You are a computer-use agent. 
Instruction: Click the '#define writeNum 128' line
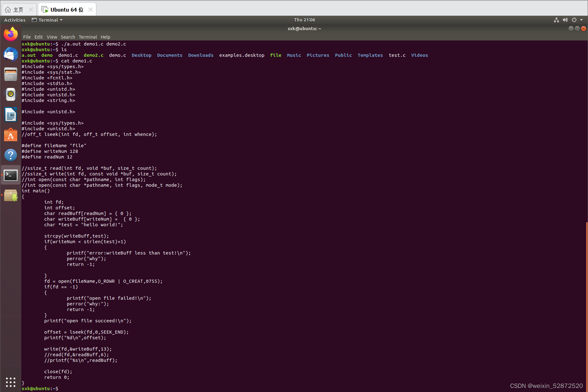[50, 151]
